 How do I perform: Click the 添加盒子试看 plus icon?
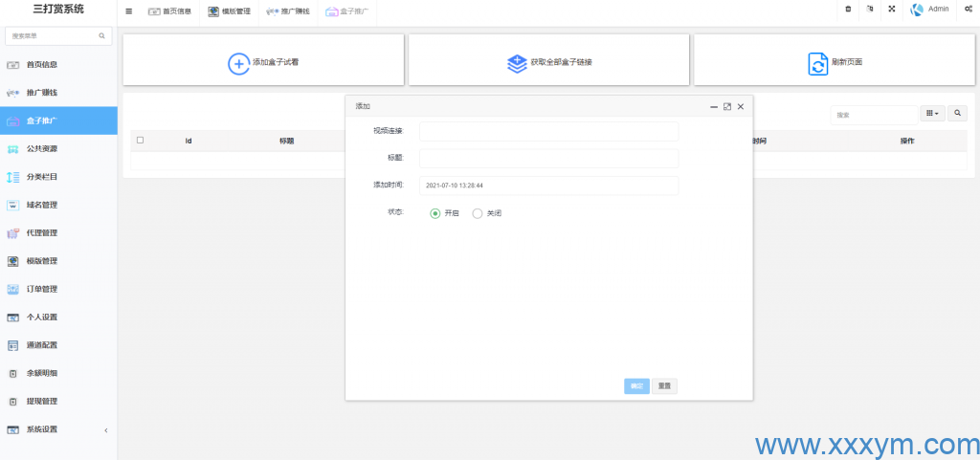(x=238, y=63)
